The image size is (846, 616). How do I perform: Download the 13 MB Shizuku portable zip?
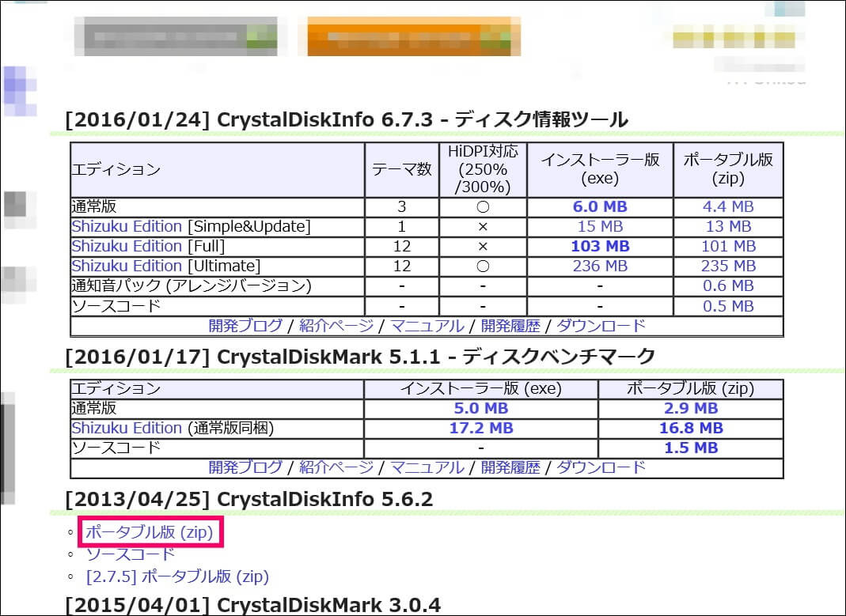pyautogui.click(x=728, y=227)
